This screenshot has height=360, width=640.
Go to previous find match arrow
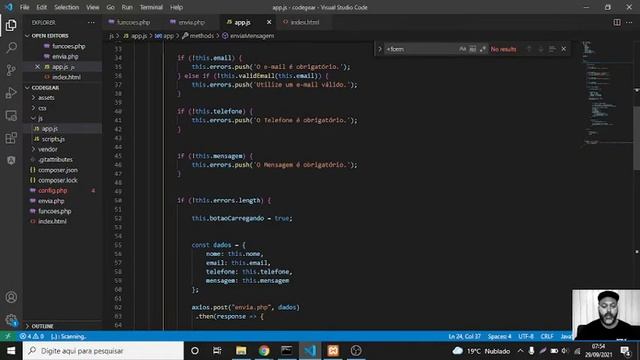529,49
